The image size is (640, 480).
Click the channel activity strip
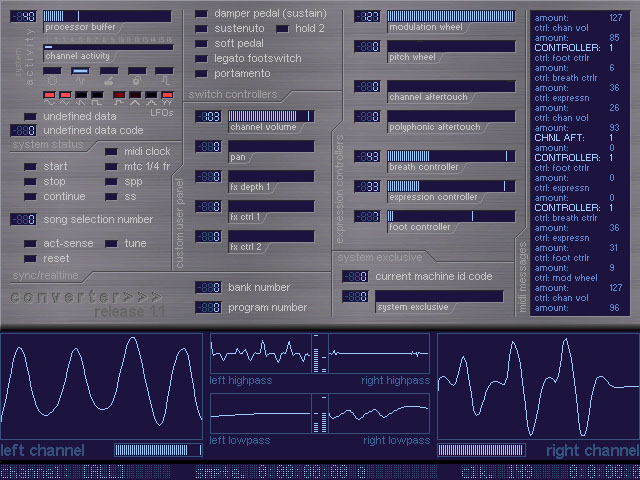tap(108, 47)
